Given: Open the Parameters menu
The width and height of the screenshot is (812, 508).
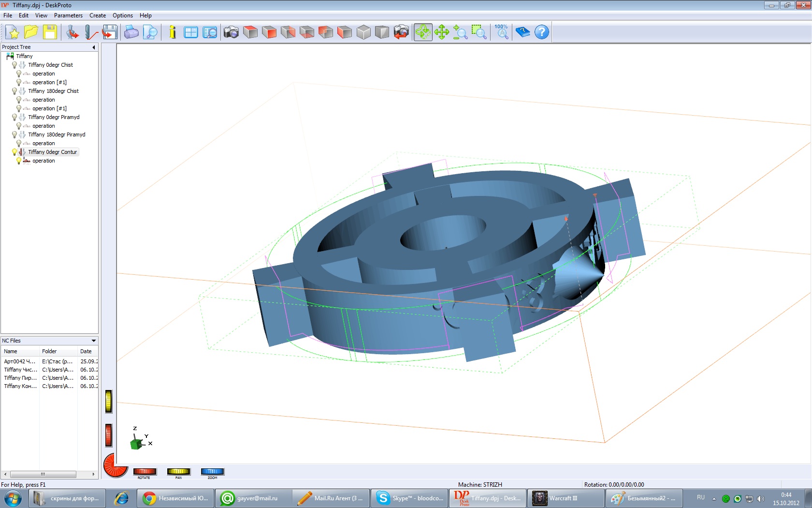Looking at the screenshot, I should click(68, 15).
